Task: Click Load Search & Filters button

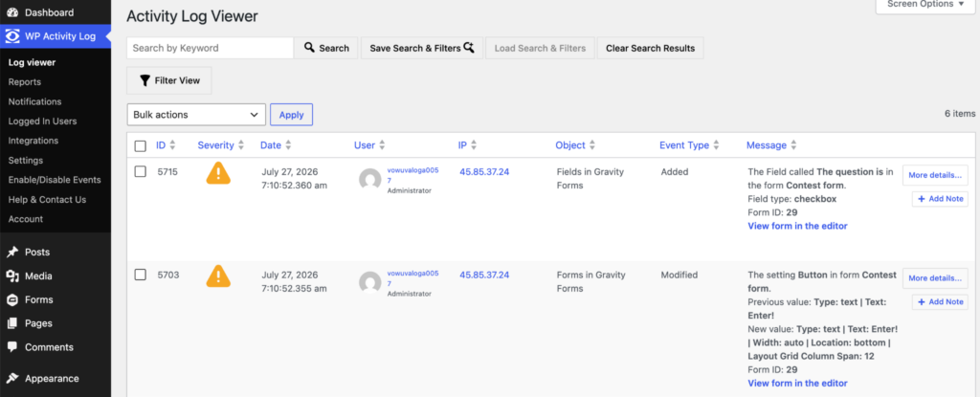Action: pyautogui.click(x=540, y=48)
